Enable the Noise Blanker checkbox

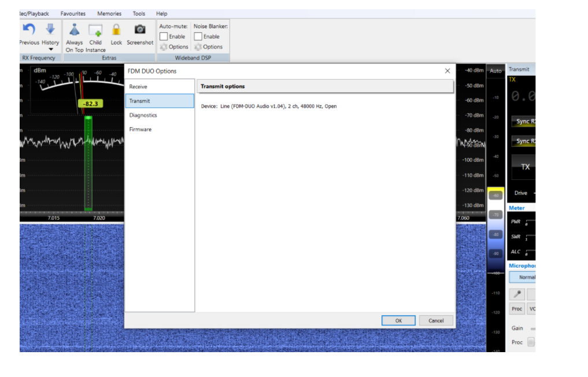pos(198,36)
